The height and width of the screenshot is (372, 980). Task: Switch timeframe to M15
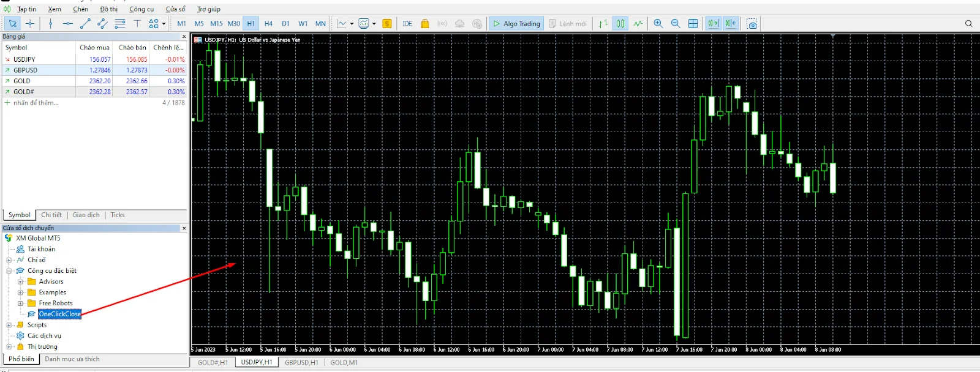pos(216,23)
